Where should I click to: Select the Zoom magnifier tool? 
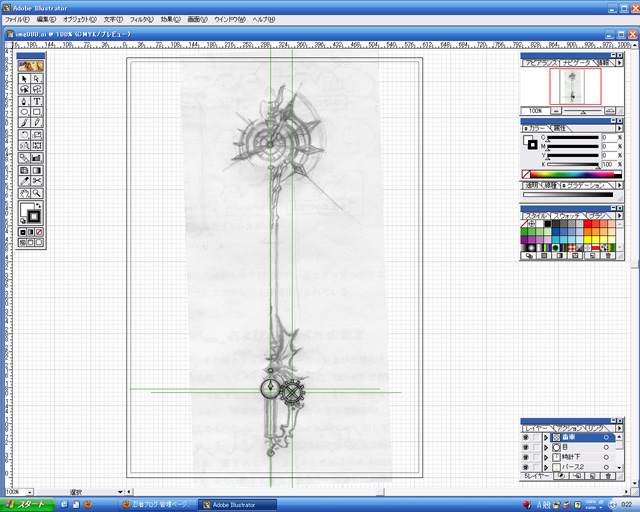37,193
